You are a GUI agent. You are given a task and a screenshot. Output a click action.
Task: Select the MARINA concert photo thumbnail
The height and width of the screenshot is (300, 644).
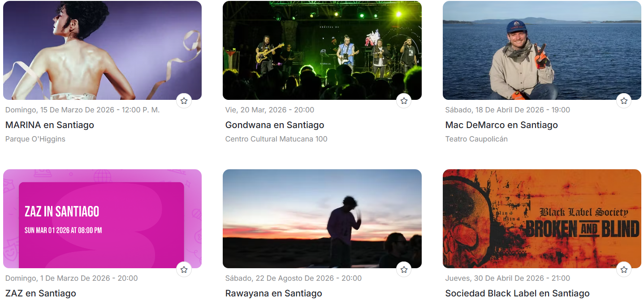coord(102,50)
